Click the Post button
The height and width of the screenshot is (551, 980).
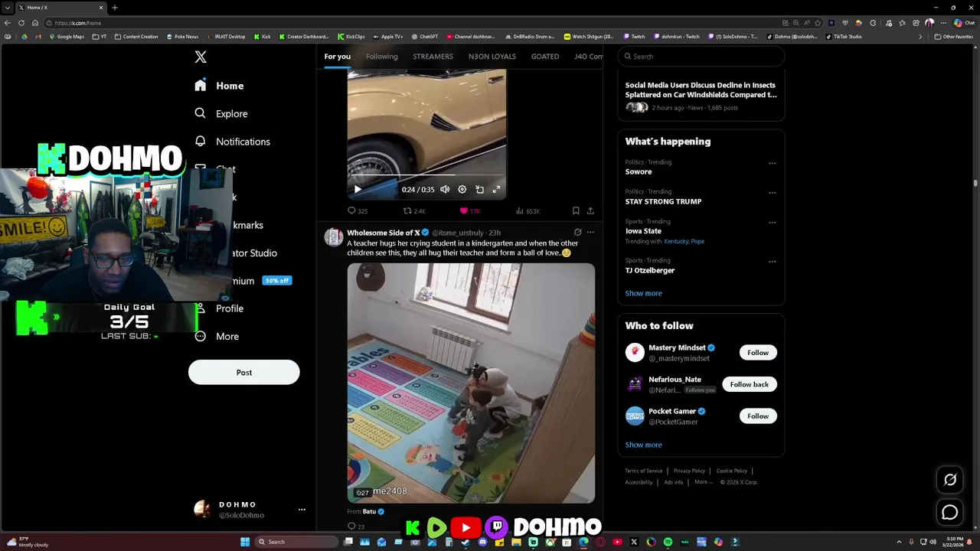[243, 373]
